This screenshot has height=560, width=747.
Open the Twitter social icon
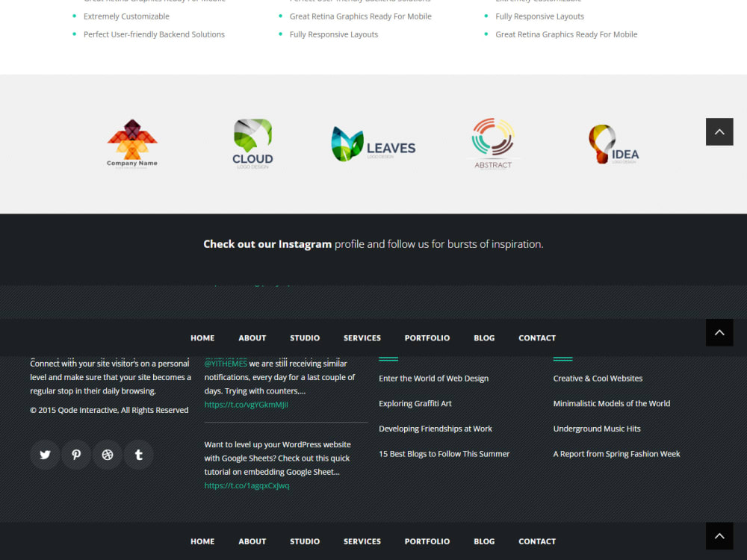45,455
